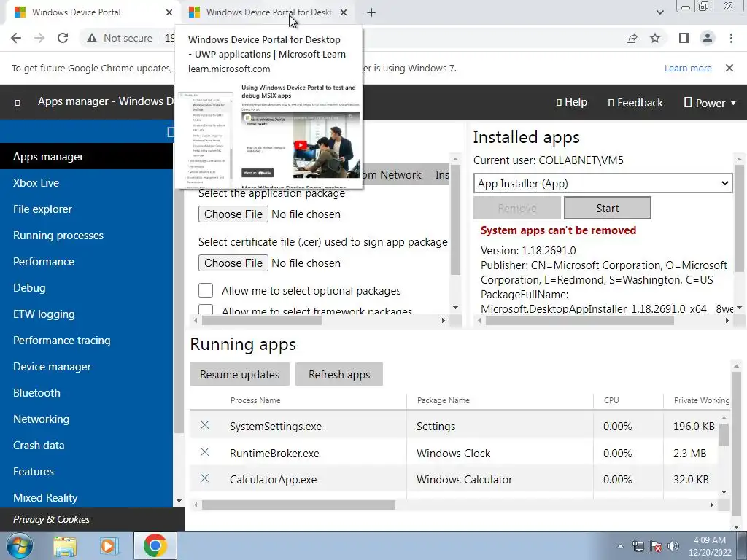Close CalculatorApp.exe with its X icon
Image resolution: width=747 pixels, height=560 pixels.
coord(205,478)
